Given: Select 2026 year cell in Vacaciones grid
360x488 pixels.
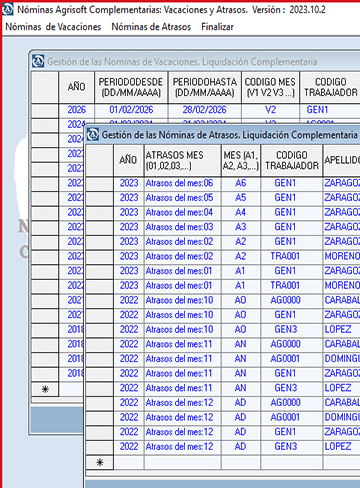Looking at the screenshot, I should pos(76,110).
